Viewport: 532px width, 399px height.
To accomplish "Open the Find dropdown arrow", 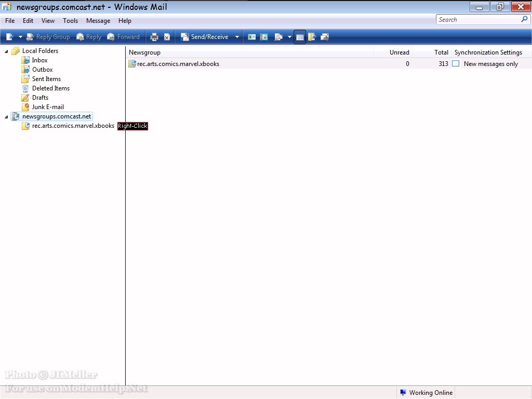I will click(x=289, y=37).
